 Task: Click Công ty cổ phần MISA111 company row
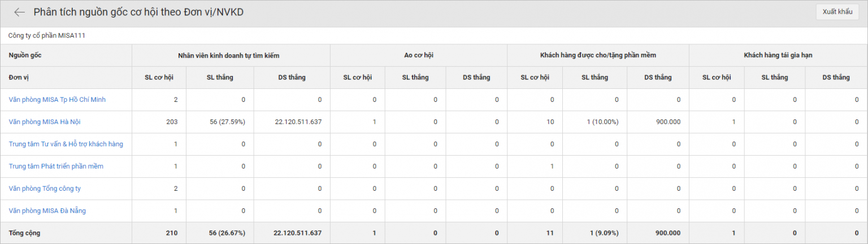pos(434,36)
